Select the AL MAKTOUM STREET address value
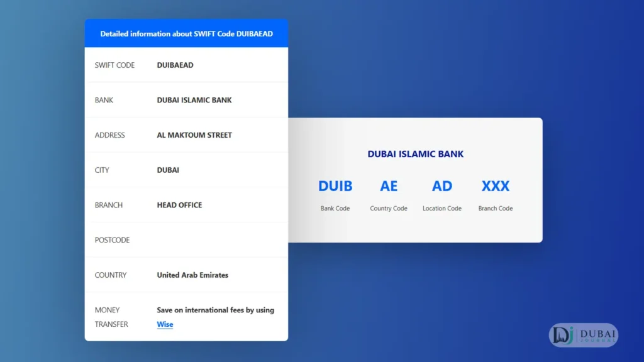644x362 pixels. (x=194, y=135)
